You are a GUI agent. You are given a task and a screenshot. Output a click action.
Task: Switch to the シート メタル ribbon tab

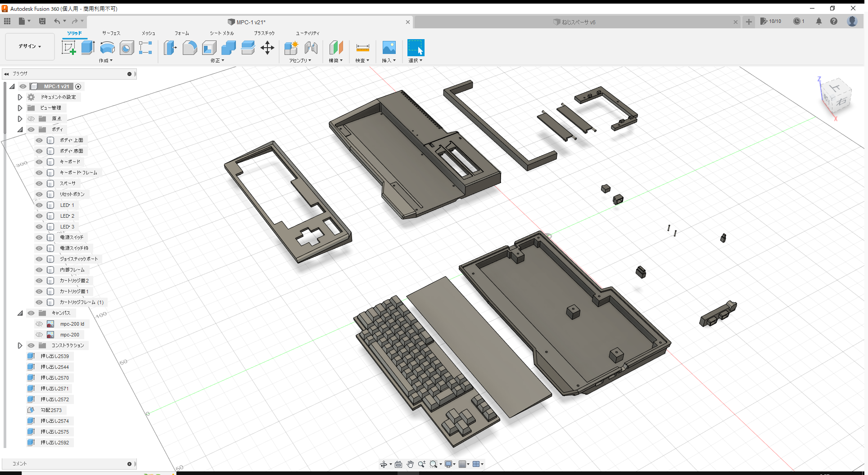[221, 33]
